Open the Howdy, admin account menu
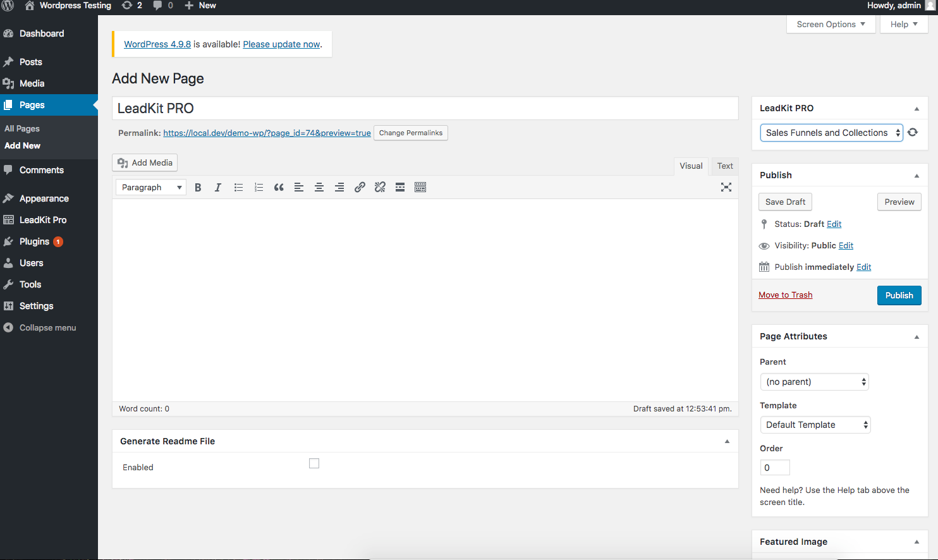This screenshot has width=938, height=560. point(901,6)
